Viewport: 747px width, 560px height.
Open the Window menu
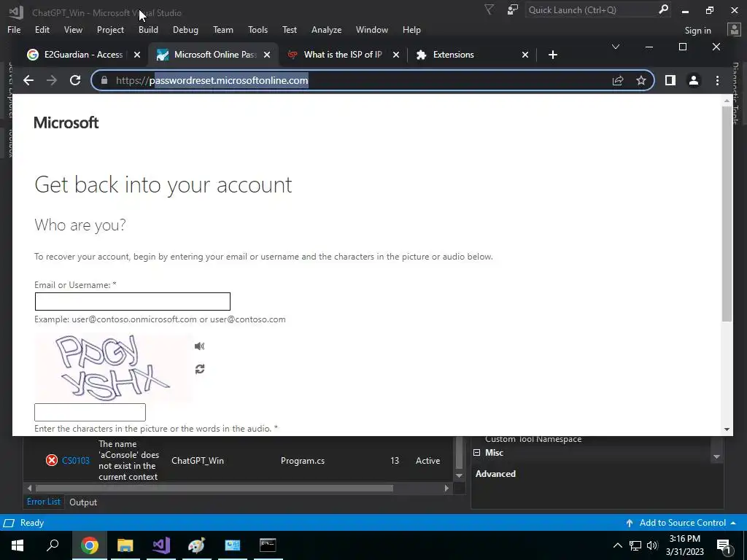coord(371,30)
